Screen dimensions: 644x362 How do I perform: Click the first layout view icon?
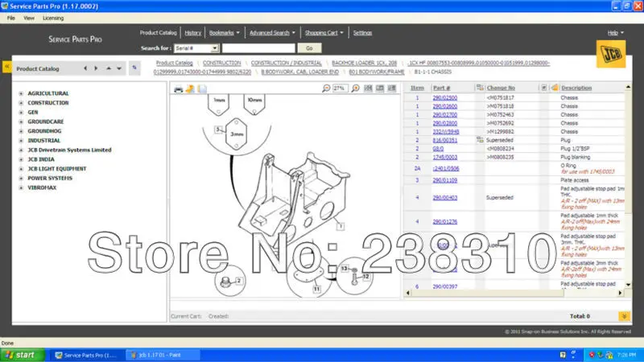click(368, 88)
